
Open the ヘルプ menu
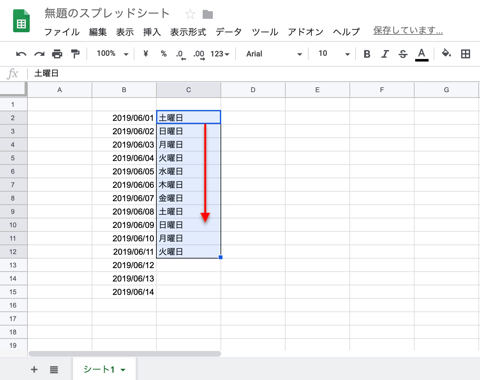tap(346, 32)
